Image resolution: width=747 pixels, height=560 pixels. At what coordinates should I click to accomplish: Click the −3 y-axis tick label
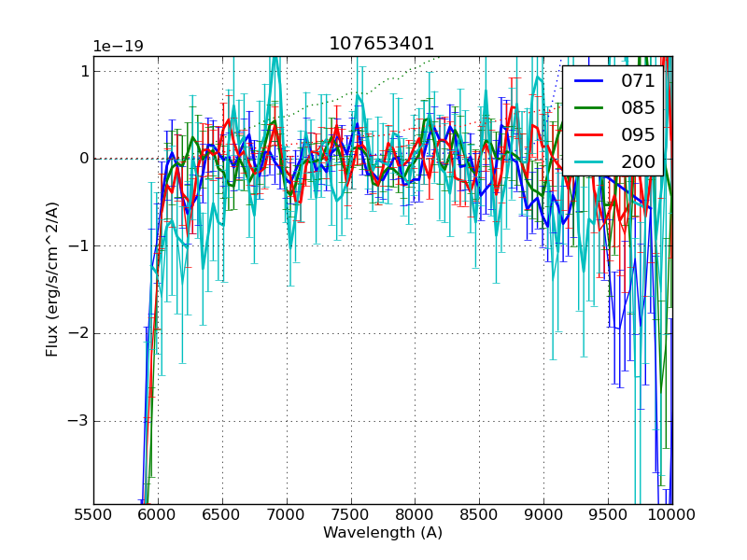point(78,421)
